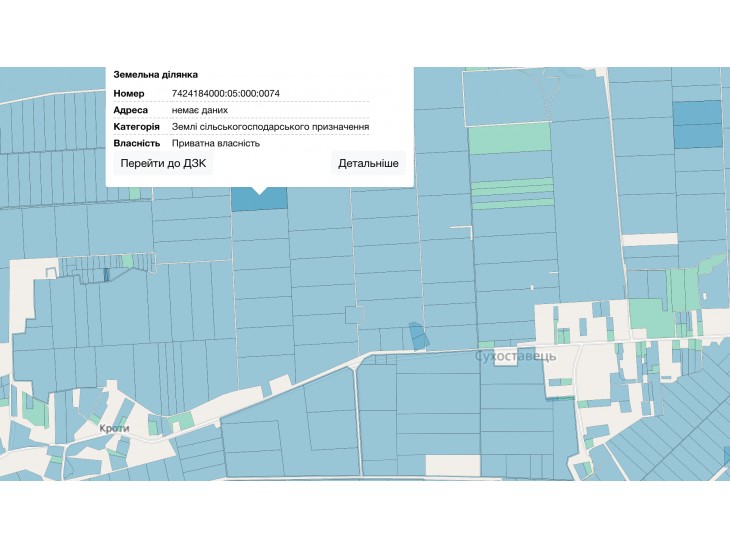Image resolution: width=730 pixels, height=547 pixels.
Task: Click the 'Номер' field label
Action: [129, 94]
